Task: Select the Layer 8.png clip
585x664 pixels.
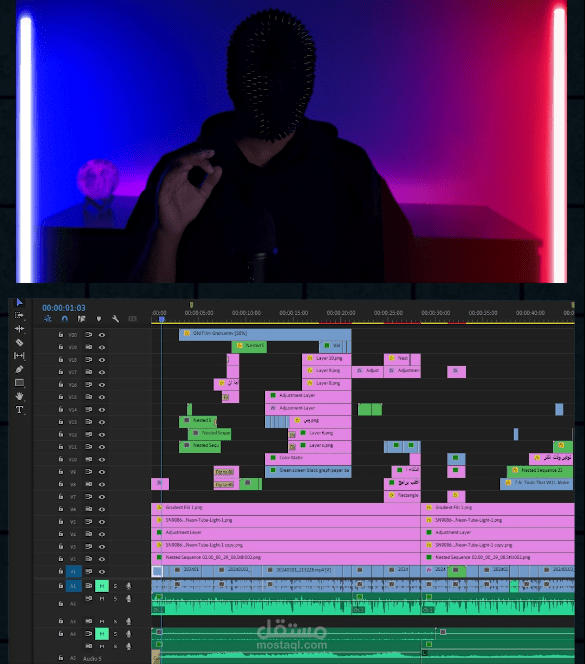Action: tap(327, 384)
